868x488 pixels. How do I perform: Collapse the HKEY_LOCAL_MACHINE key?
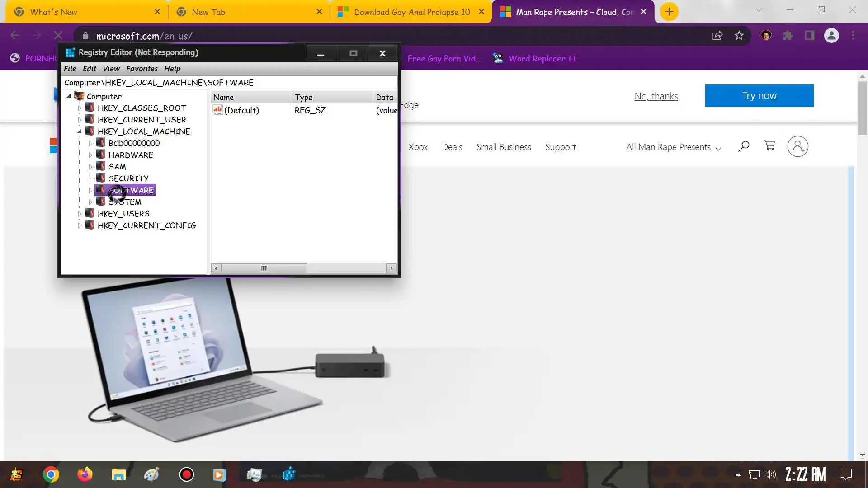click(80, 131)
